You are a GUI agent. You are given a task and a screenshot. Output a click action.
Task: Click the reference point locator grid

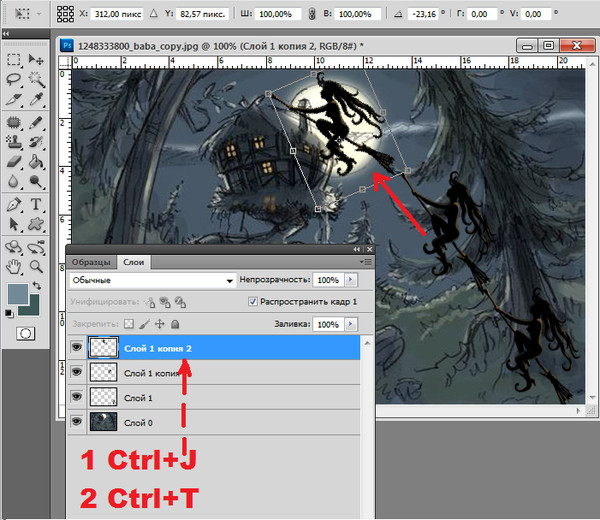(x=65, y=14)
